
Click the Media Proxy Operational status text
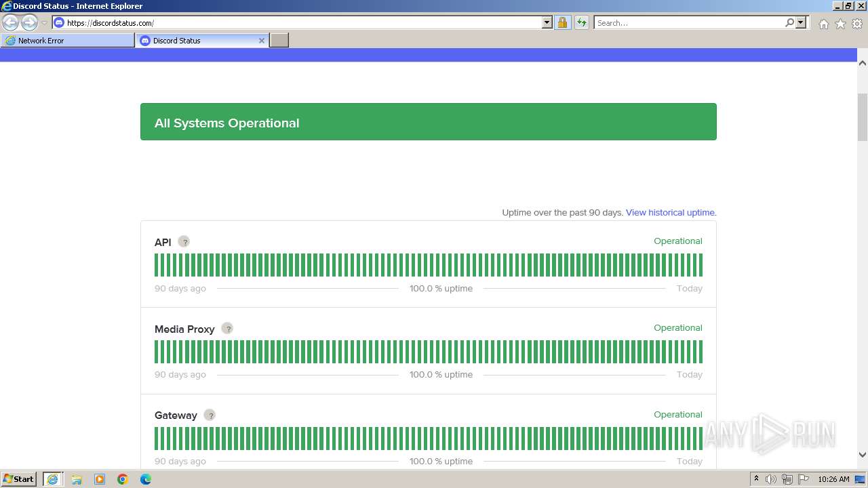click(x=678, y=327)
